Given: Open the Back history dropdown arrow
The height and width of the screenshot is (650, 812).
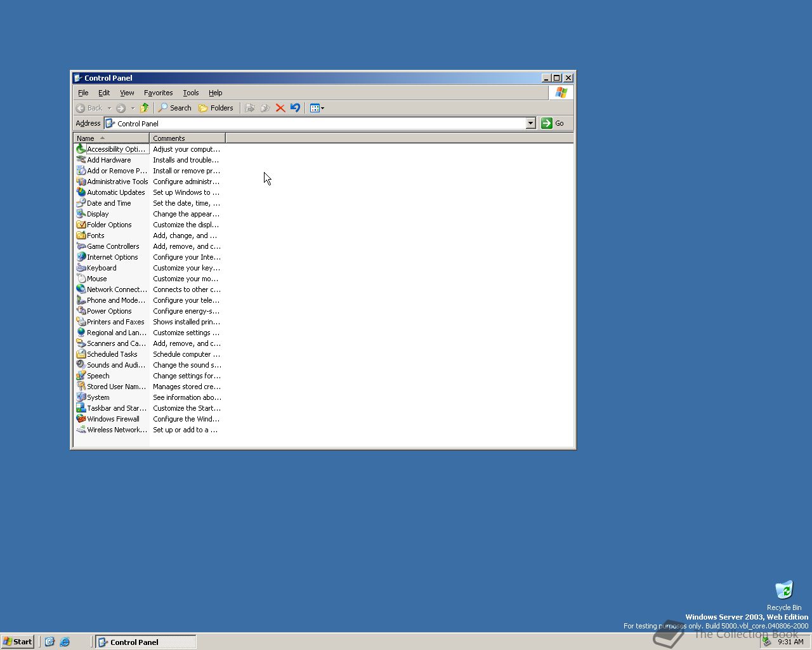Looking at the screenshot, I should click(109, 108).
